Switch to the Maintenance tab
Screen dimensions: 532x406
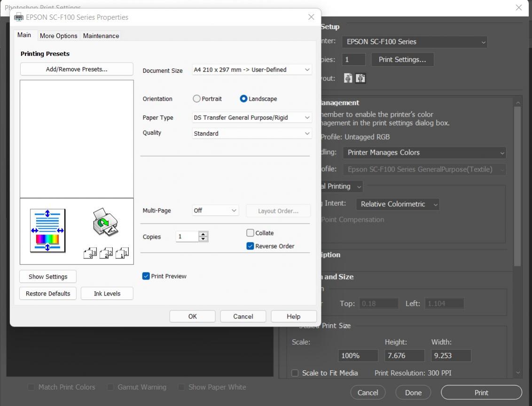click(x=101, y=36)
